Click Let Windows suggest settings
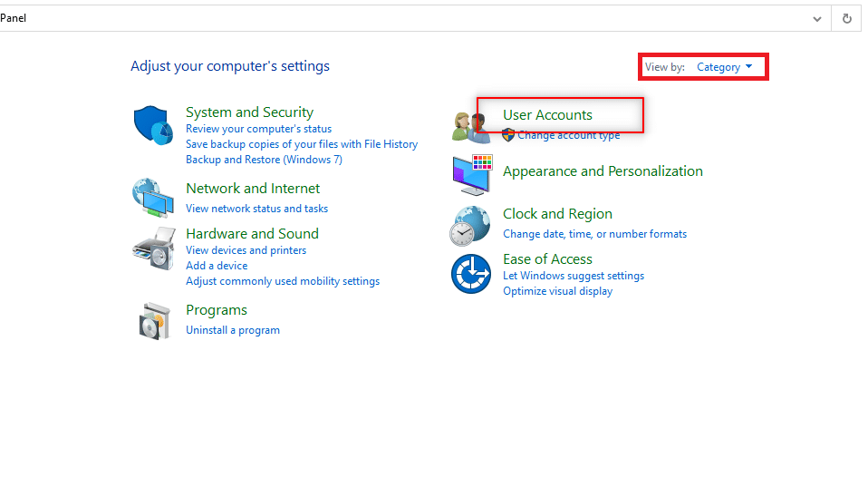This screenshot has height=497, width=868. 574,276
